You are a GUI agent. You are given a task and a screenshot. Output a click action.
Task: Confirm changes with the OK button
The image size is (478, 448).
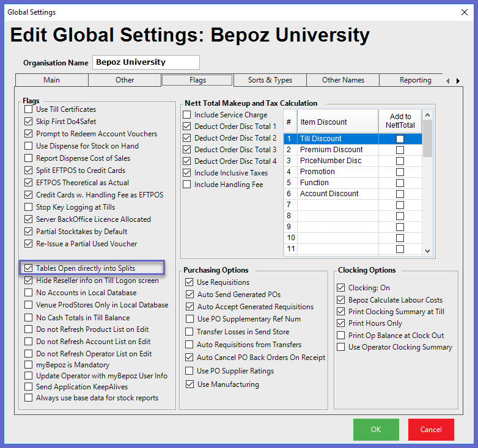[x=376, y=430]
